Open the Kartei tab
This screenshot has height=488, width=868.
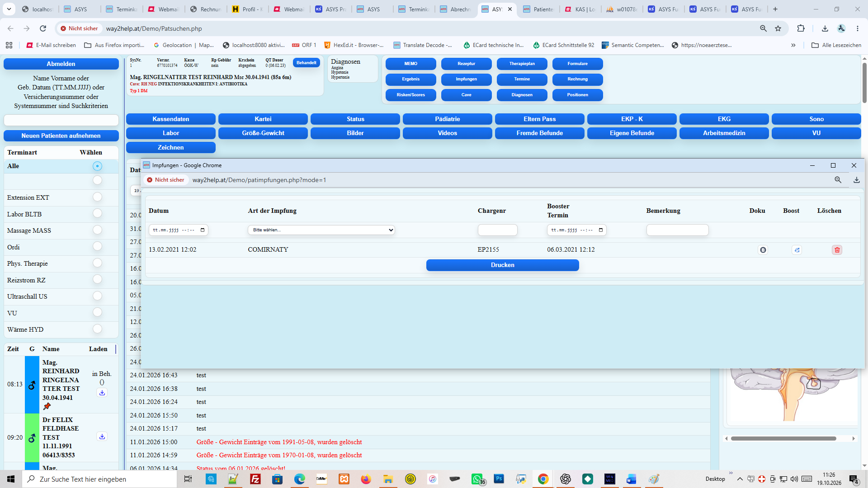[x=263, y=119]
